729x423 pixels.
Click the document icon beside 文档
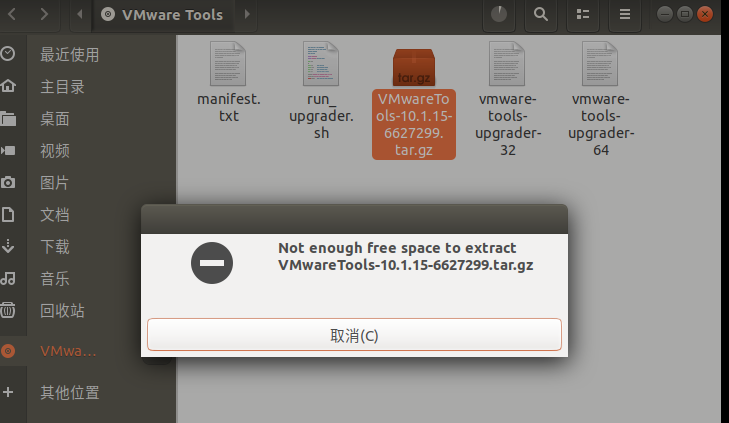tap(8, 214)
